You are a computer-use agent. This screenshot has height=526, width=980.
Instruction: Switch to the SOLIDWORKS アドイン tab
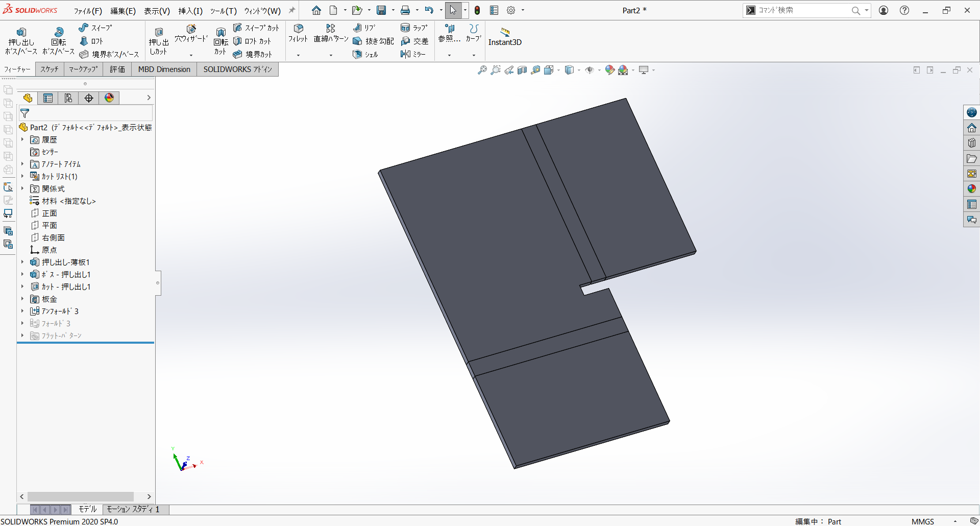click(x=238, y=69)
